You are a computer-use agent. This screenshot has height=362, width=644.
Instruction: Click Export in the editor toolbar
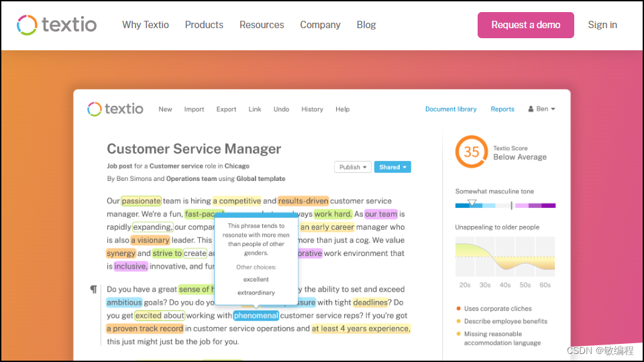[226, 109]
